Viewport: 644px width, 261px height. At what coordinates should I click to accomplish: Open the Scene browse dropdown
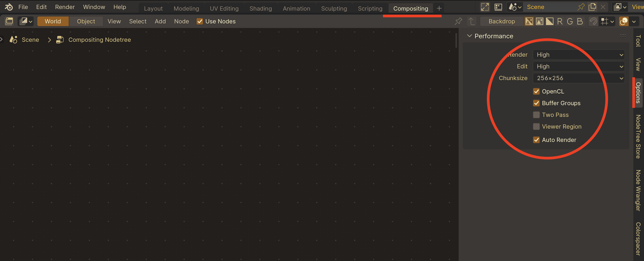(x=515, y=7)
